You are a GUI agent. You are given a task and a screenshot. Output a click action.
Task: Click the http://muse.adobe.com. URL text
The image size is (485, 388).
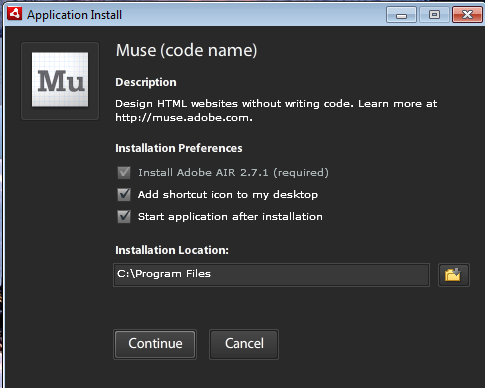tap(184, 118)
